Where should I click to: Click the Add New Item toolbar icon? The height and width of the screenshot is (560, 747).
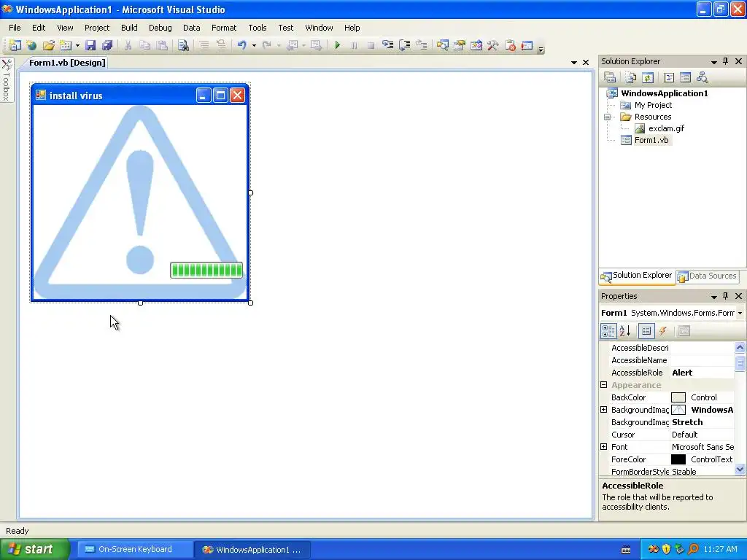pos(66,45)
